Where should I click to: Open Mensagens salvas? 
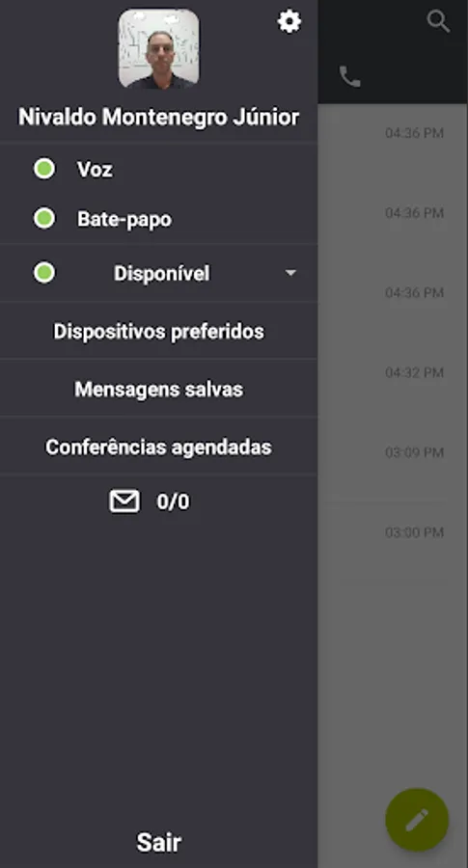159,390
